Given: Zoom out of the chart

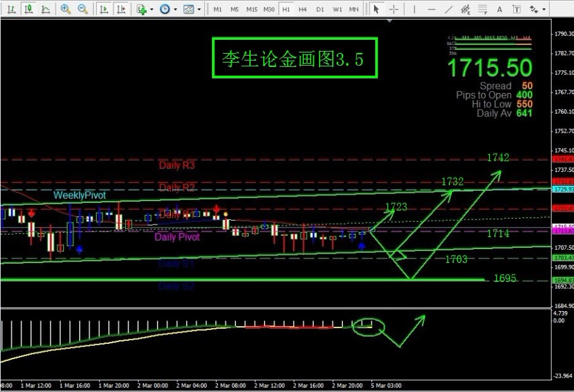Looking at the screenshot, I should (83, 9).
